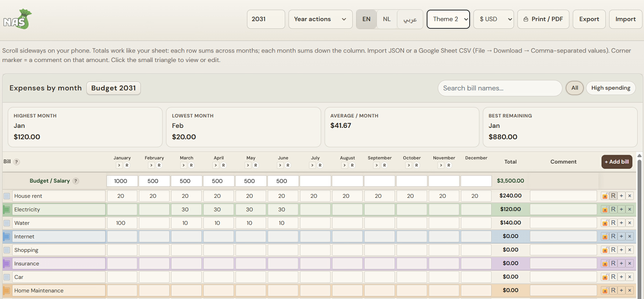Open the $ USD currency dropdown
The width and height of the screenshot is (644, 299).
point(493,19)
